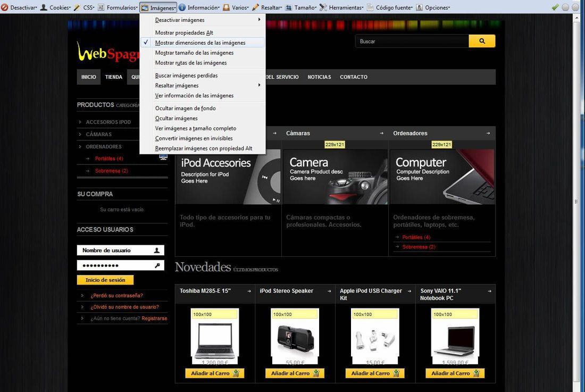Open Portátiles (4) under Ordenadores box

[416, 237]
